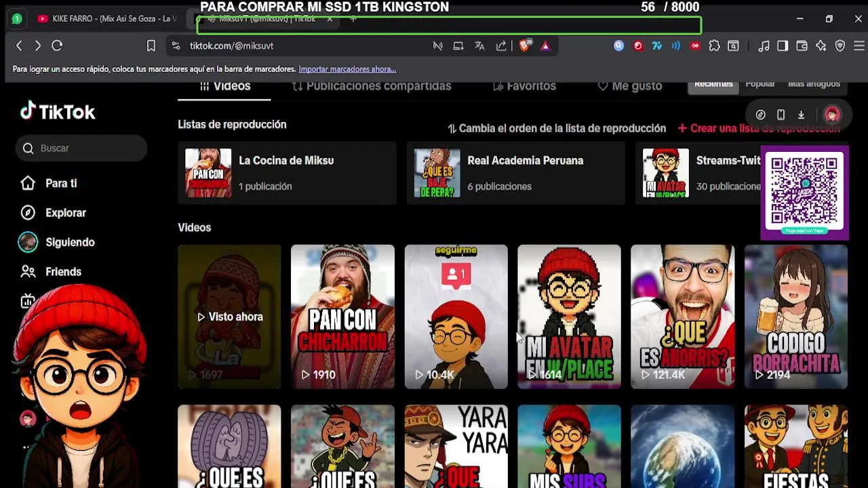Click the download icon in floating toolbar
Image resolution: width=868 pixels, height=488 pixels.
801,115
